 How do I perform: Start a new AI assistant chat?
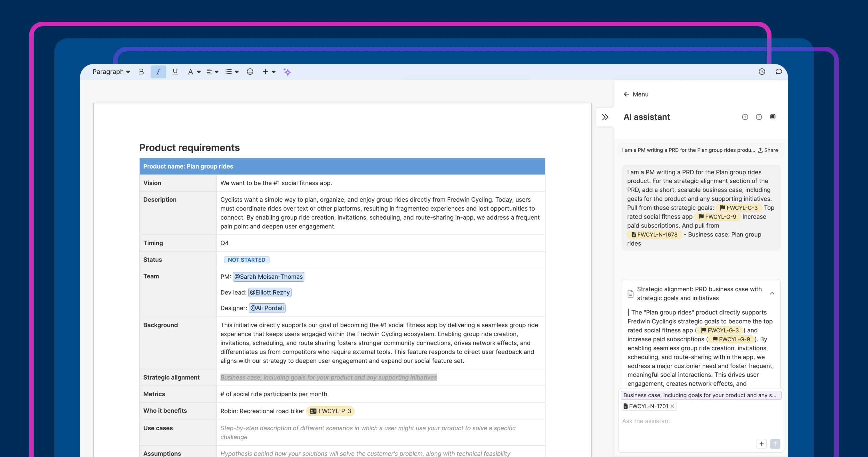click(x=745, y=117)
